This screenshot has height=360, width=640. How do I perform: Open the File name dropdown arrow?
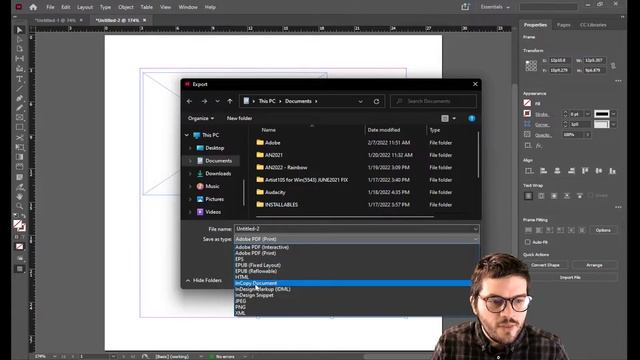point(476,229)
